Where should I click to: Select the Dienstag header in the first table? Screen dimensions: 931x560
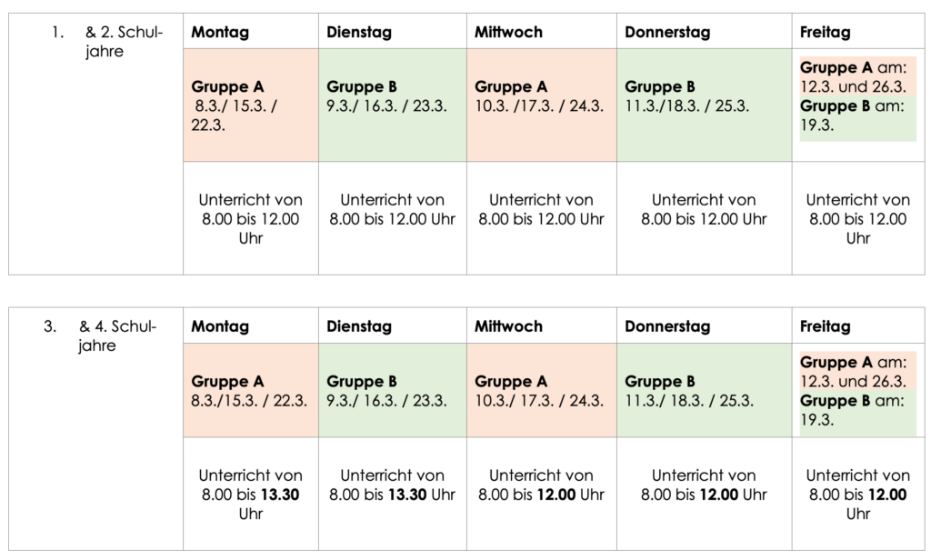358,32
